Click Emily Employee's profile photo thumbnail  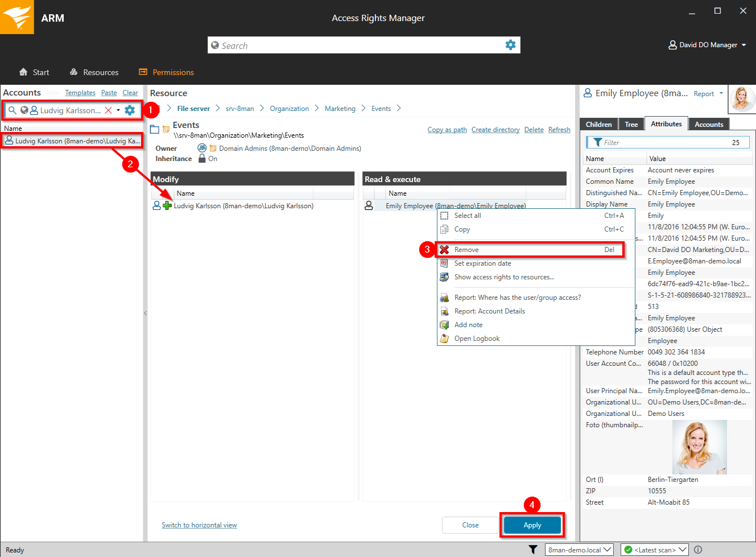tap(742, 99)
